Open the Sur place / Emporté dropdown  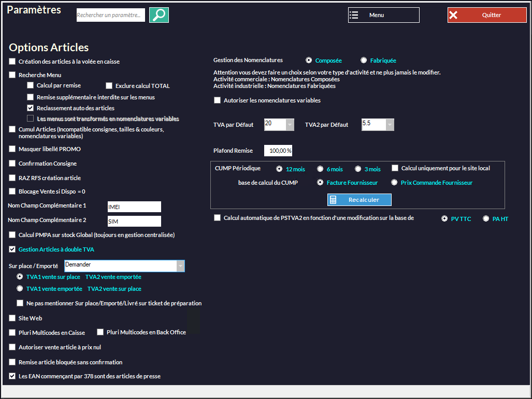(180, 266)
